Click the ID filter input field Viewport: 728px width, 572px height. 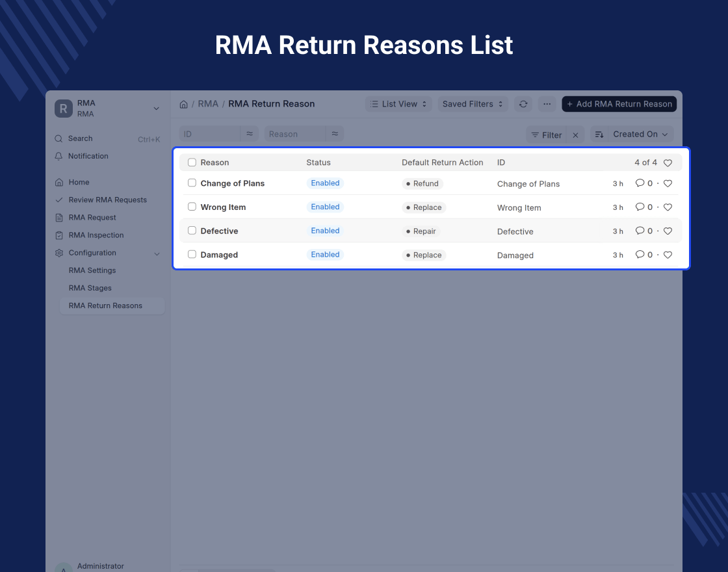(x=210, y=134)
